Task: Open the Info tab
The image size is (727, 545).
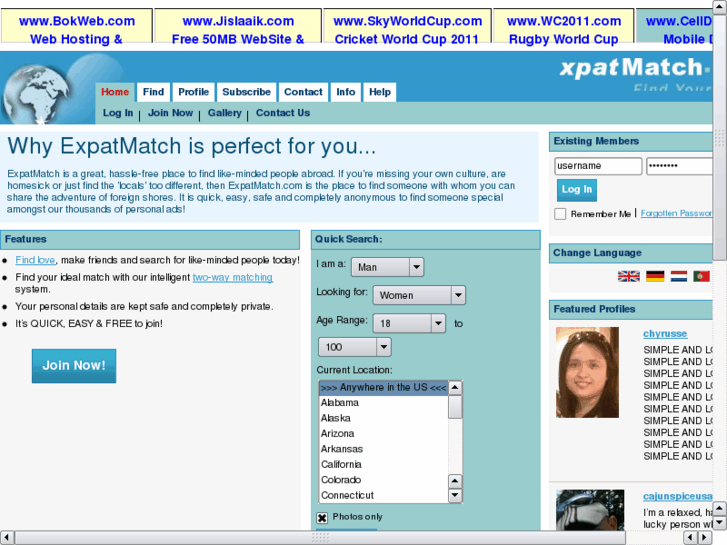Action: (346, 92)
